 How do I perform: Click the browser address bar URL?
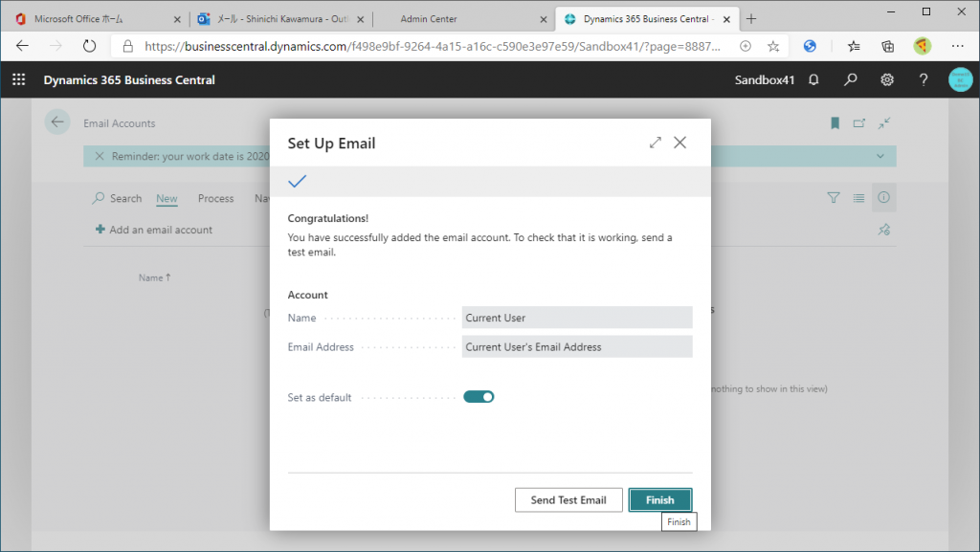coord(432,46)
